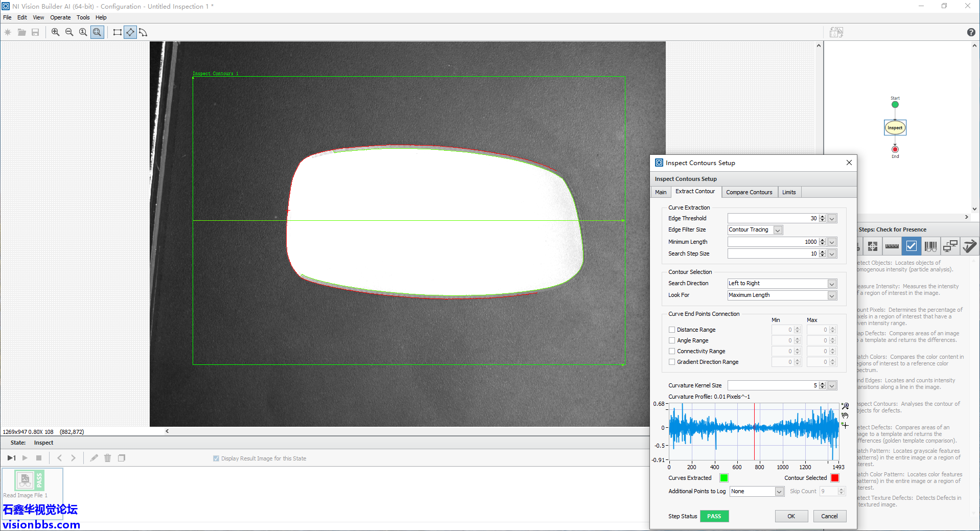Click the delete step trash icon

(x=108, y=458)
